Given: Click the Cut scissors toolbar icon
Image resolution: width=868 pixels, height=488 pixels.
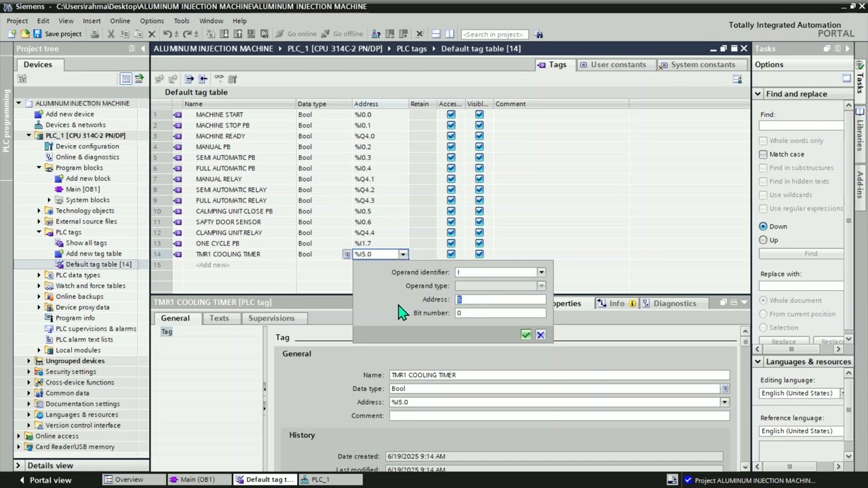Looking at the screenshot, I should click(x=111, y=34).
